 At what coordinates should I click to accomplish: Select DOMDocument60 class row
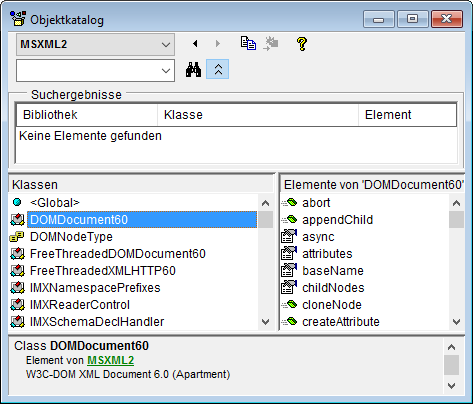pyautogui.click(x=142, y=220)
